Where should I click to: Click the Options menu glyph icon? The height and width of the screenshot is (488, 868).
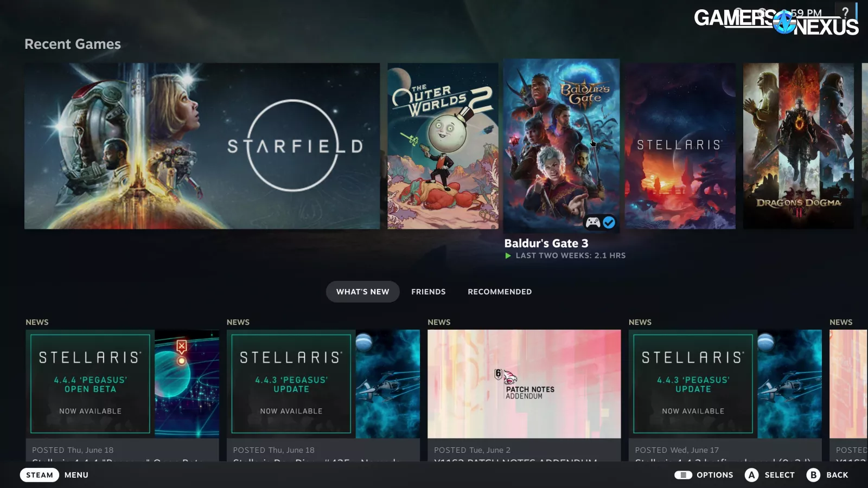(683, 475)
